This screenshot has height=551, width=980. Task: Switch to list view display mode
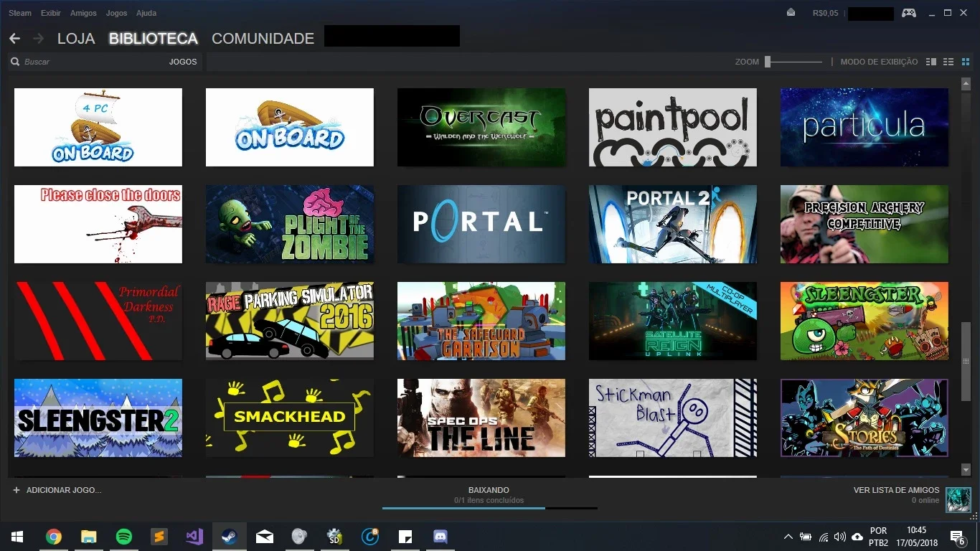(x=948, y=62)
